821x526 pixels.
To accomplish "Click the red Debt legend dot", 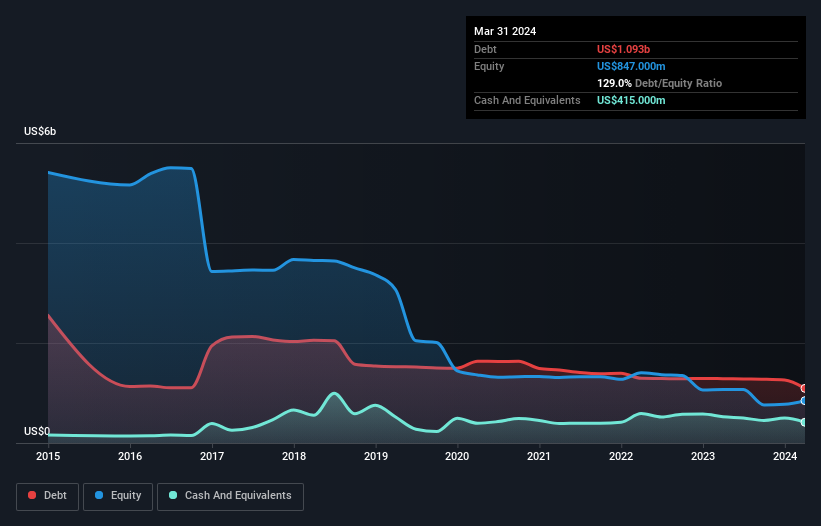I will [x=32, y=495].
